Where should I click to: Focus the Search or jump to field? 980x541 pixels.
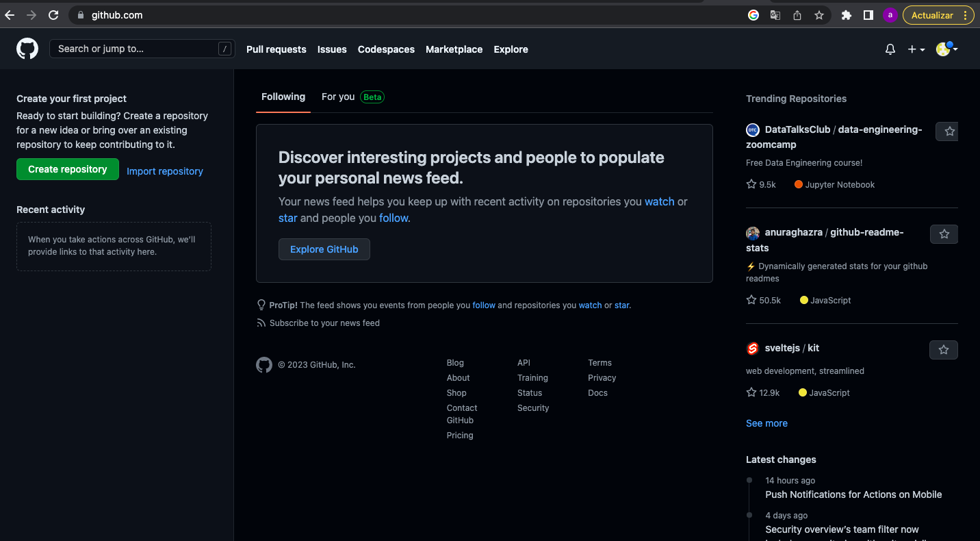(133, 49)
